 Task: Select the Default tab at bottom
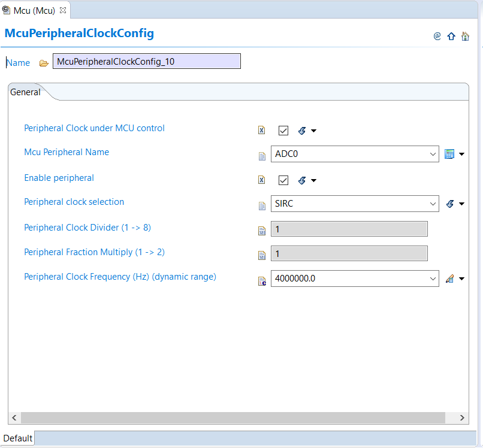click(17, 438)
